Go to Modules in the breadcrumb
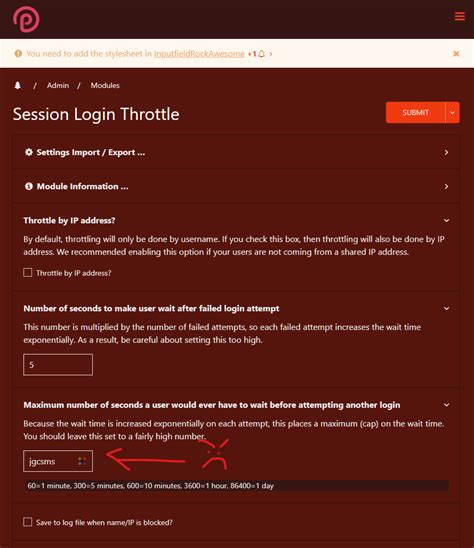Screen dimensions: 474x548 point(105,85)
